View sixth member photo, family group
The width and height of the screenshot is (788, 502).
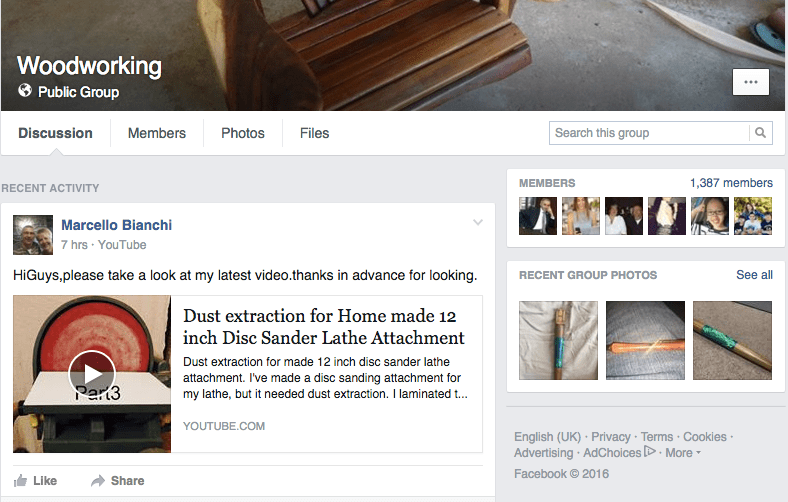753,216
